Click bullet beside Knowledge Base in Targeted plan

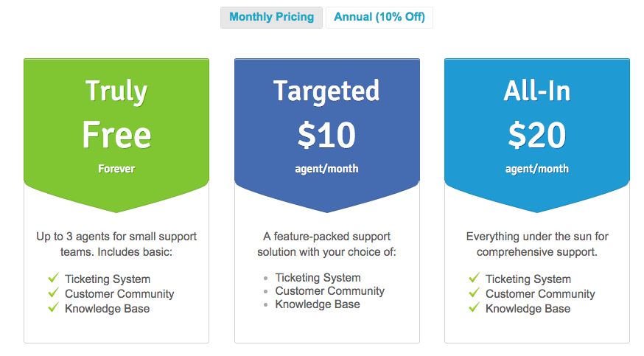point(265,305)
